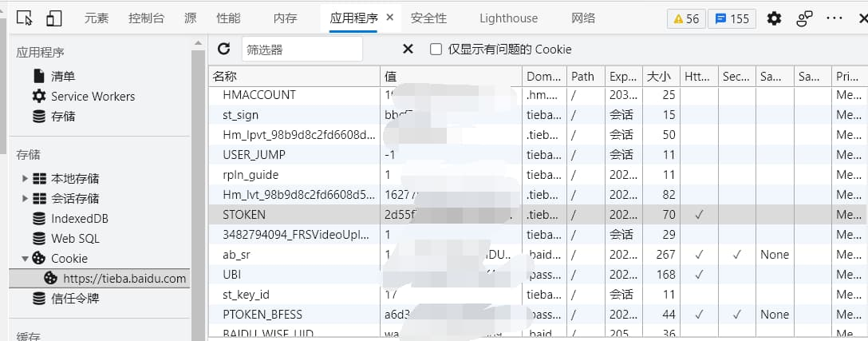
Task: Switch to the 性能 tab
Action: coord(229,18)
